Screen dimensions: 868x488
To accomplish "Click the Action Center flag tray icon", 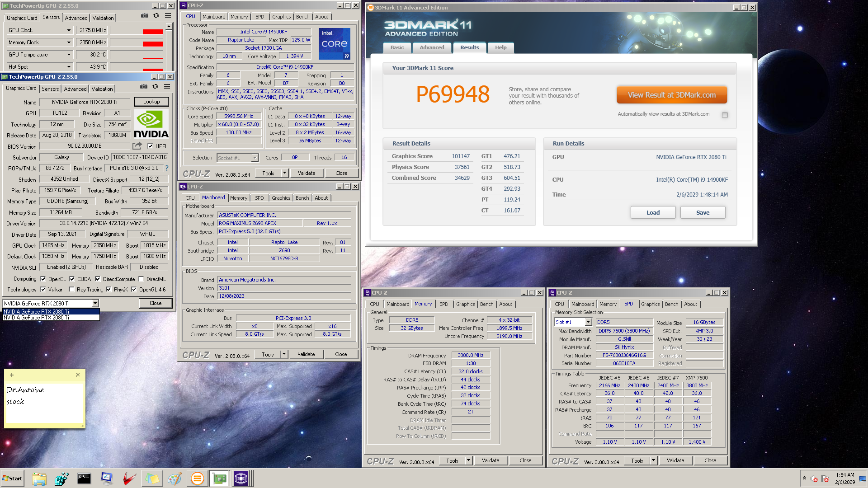I will click(825, 479).
